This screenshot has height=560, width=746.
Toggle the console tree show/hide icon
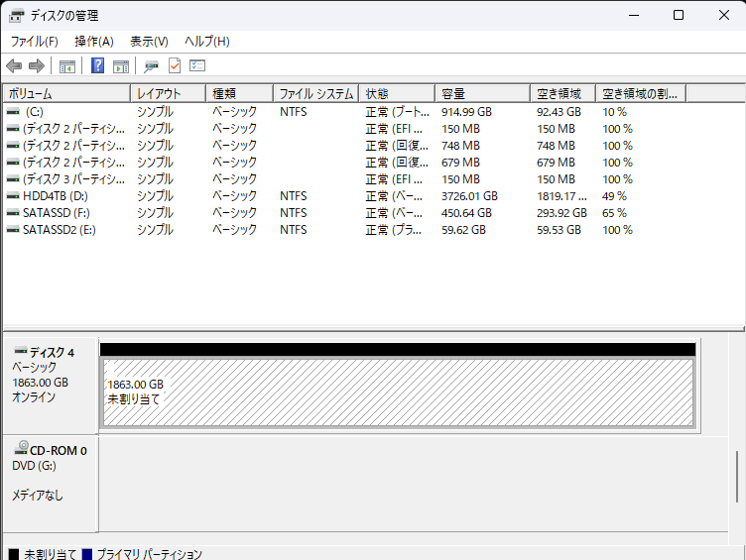coord(67,66)
